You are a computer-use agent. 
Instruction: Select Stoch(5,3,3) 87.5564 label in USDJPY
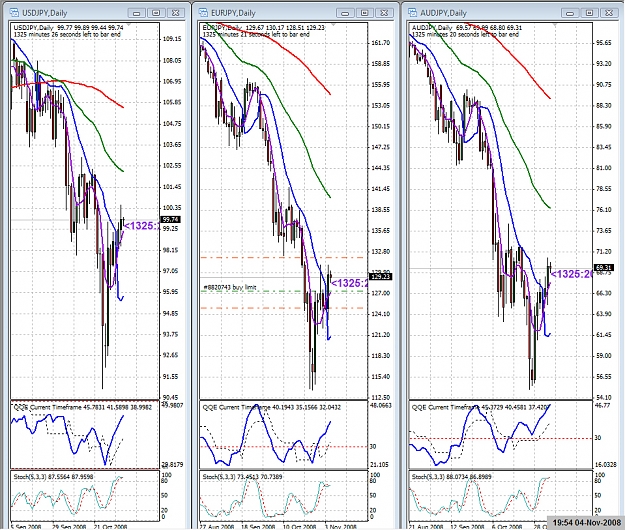coord(53,477)
